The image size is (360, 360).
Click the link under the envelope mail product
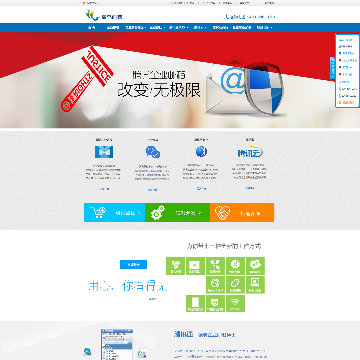[104, 189]
